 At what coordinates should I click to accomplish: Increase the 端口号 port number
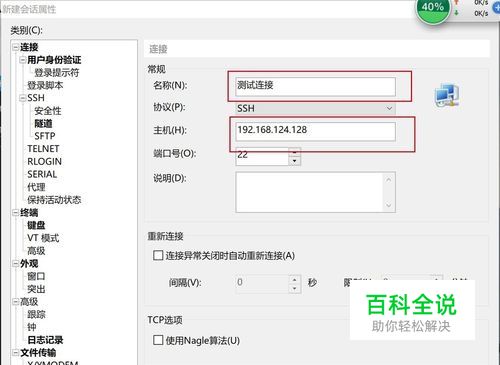[295, 152]
